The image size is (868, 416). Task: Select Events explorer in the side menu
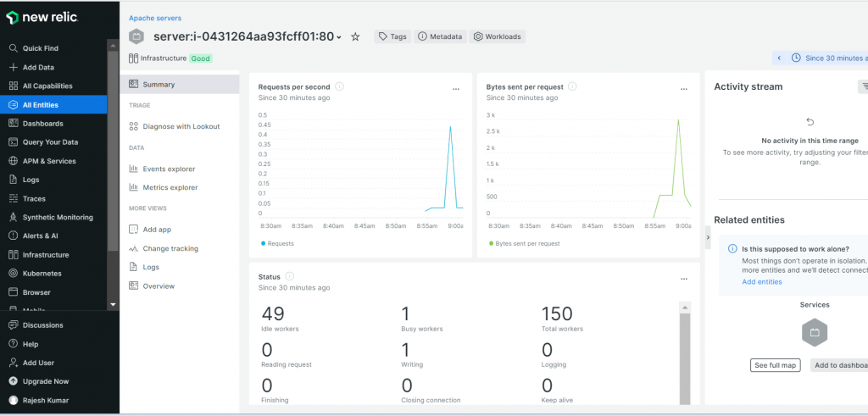coord(169,169)
